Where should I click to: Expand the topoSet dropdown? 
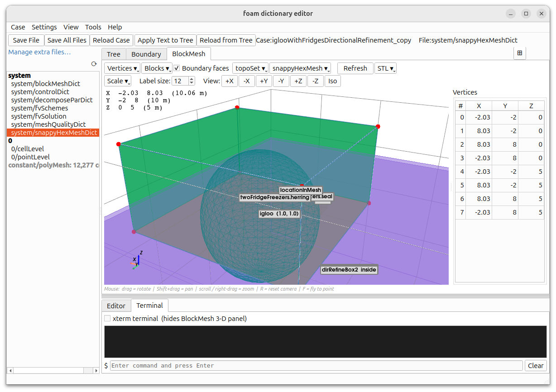point(250,68)
